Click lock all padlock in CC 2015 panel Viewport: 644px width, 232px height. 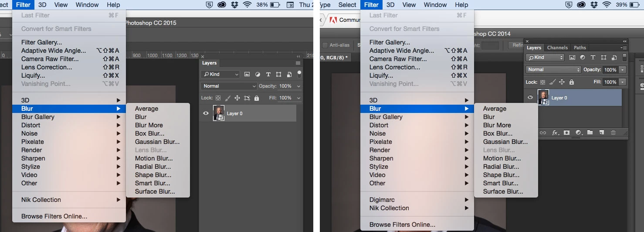click(x=257, y=98)
